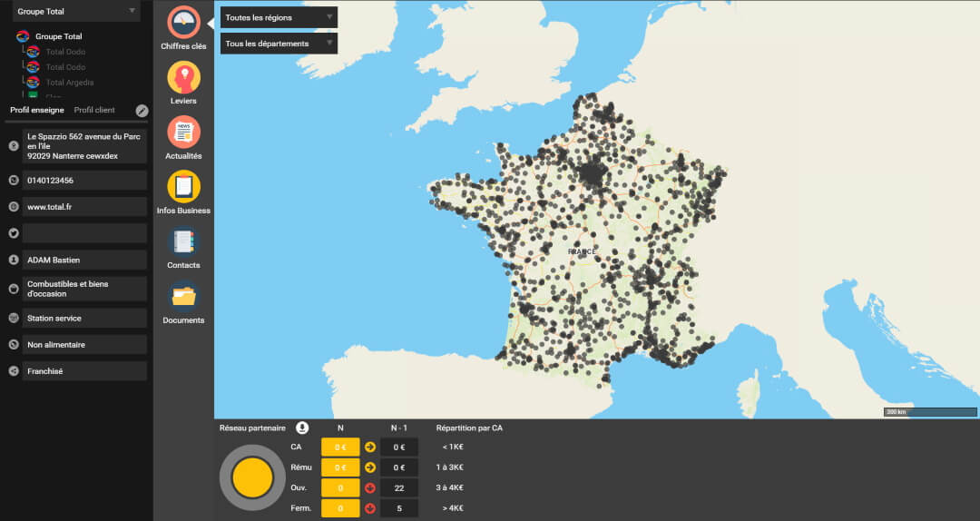Collapse the sidebar using the white arrow

tap(211, 23)
